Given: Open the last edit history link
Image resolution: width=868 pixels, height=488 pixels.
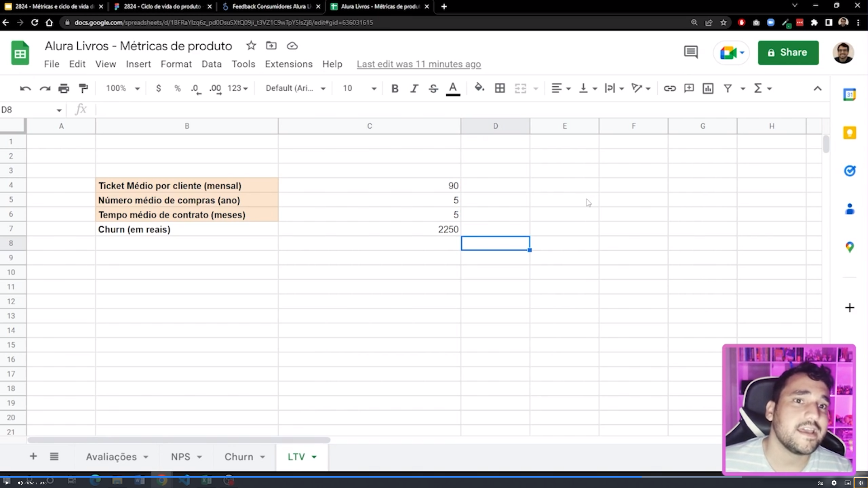Looking at the screenshot, I should [x=419, y=64].
